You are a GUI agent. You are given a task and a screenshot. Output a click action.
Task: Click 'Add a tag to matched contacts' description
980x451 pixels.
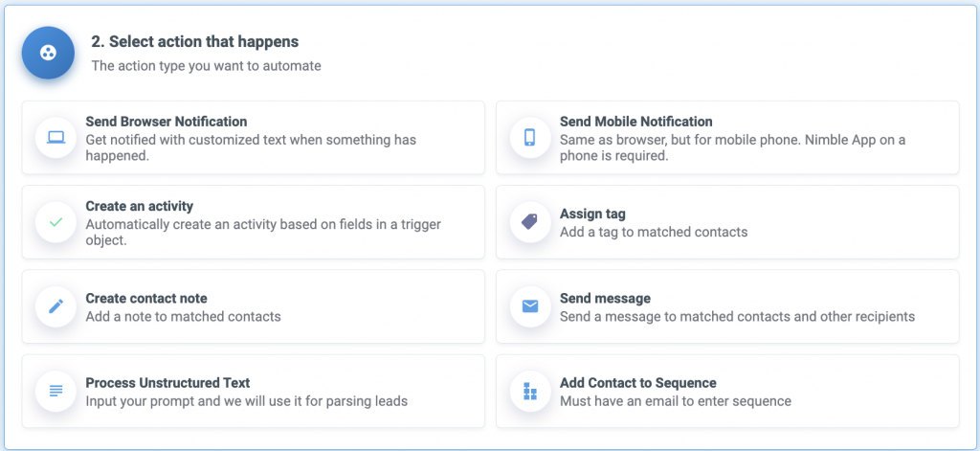point(654,232)
